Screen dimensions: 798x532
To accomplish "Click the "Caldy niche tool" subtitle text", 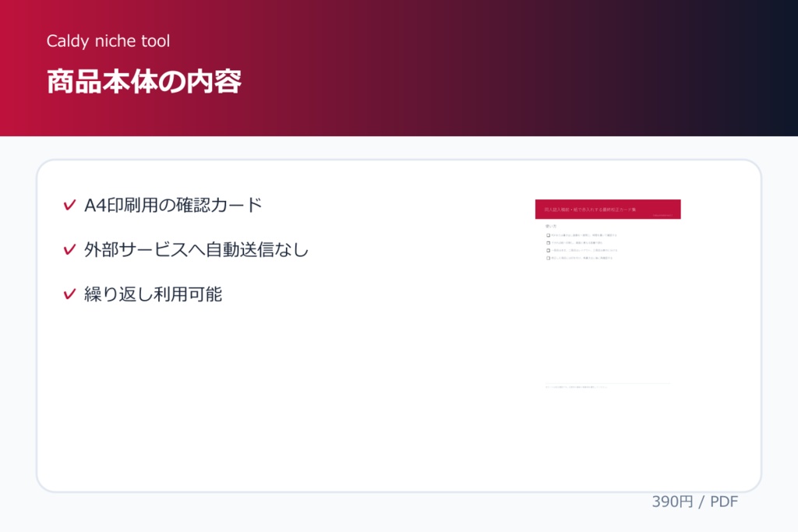I will [108, 41].
